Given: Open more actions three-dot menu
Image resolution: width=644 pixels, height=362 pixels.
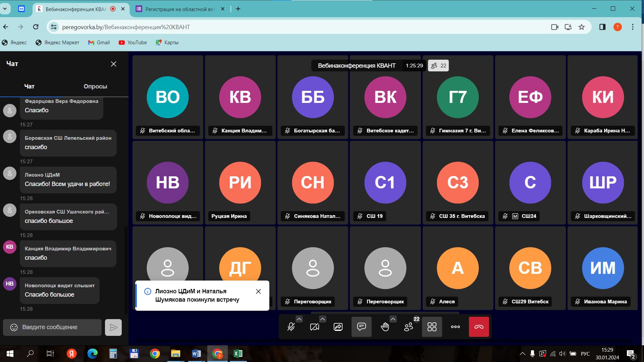Looking at the screenshot, I should (x=455, y=327).
